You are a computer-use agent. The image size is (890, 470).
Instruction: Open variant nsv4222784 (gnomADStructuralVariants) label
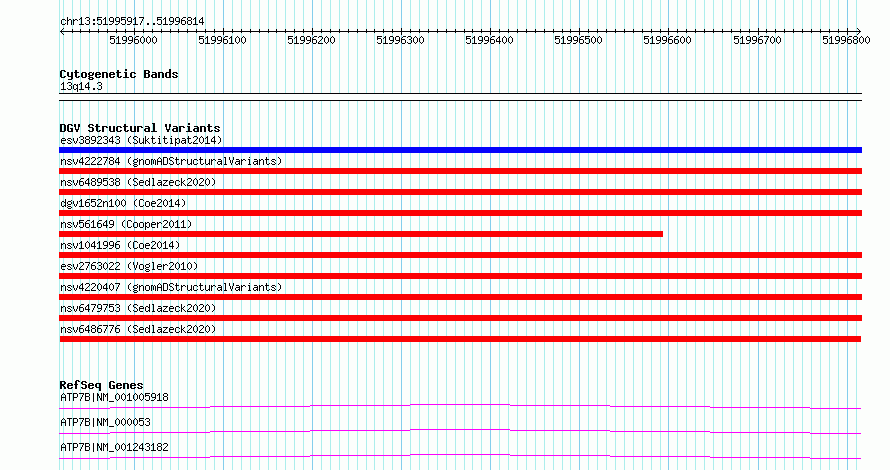[171, 161]
